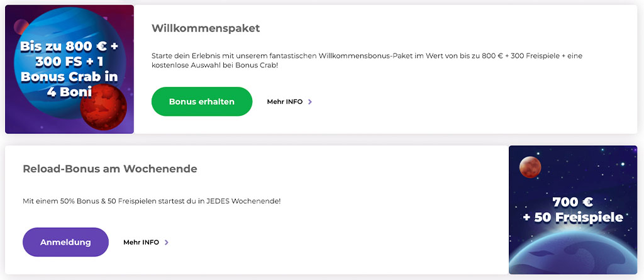Select the Reload-Bonus am Wochenende heading
The height and width of the screenshot is (280, 644).
pyautogui.click(x=110, y=169)
